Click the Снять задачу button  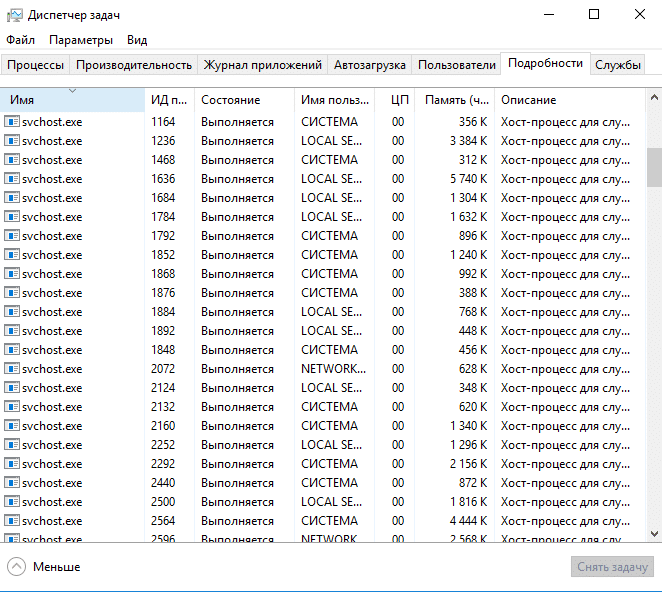[x=612, y=567]
